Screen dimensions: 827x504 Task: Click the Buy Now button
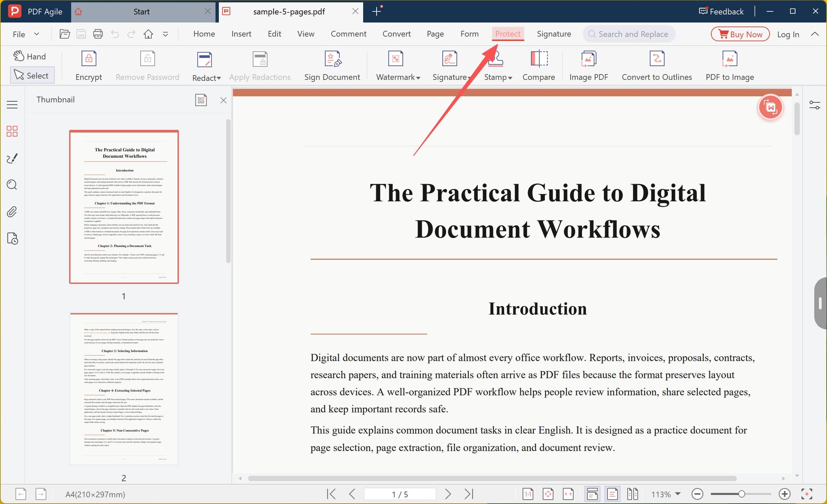click(740, 34)
